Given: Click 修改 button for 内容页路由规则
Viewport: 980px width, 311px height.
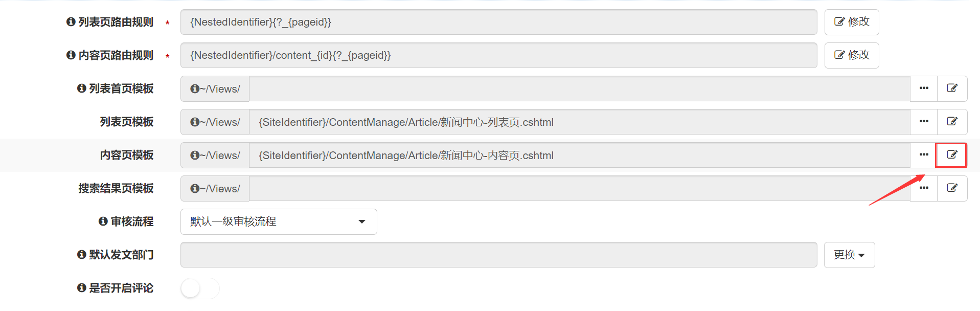Looking at the screenshot, I should [x=851, y=55].
